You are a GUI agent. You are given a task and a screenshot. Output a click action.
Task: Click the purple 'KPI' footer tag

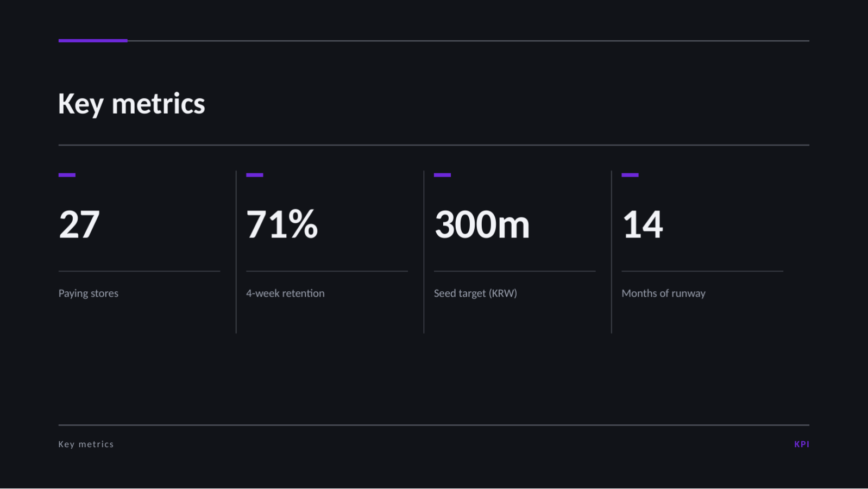click(802, 444)
